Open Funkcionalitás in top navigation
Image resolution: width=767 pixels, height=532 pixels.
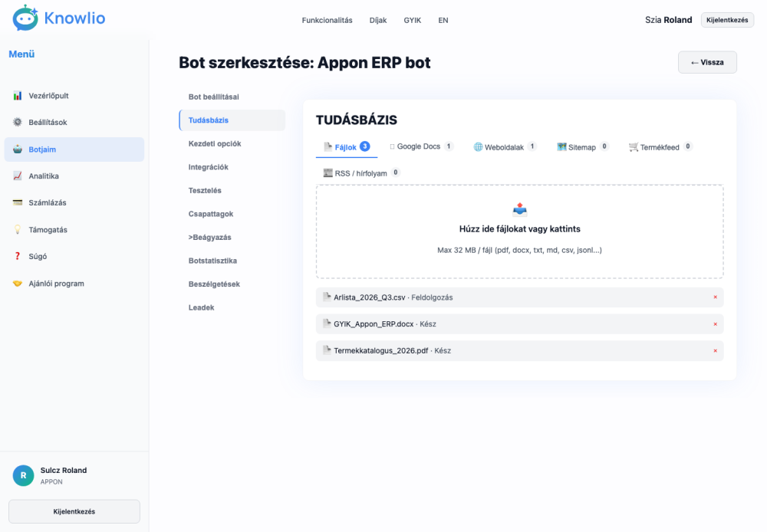[328, 20]
